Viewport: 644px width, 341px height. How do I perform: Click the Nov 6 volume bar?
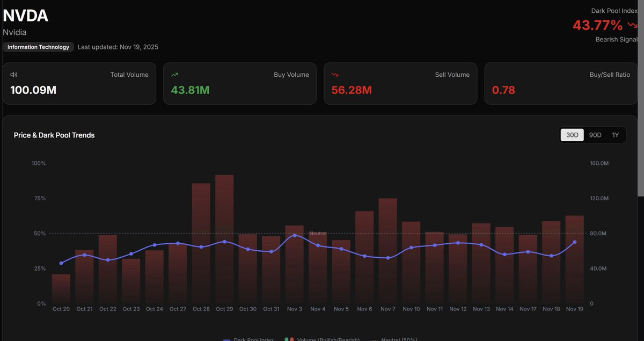(x=364, y=257)
